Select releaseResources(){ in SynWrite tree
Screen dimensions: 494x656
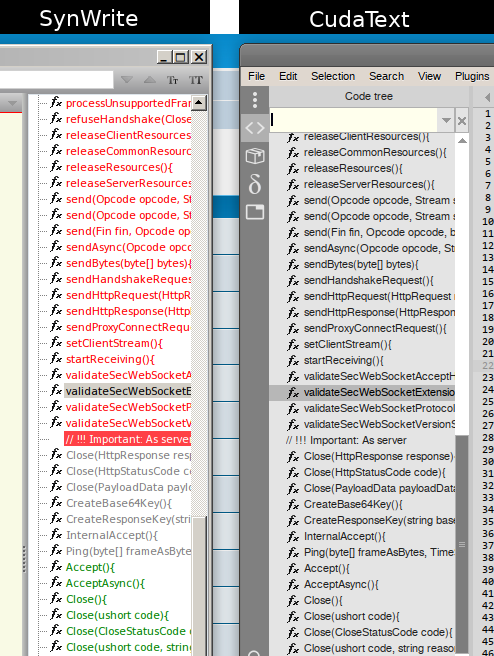point(119,167)
